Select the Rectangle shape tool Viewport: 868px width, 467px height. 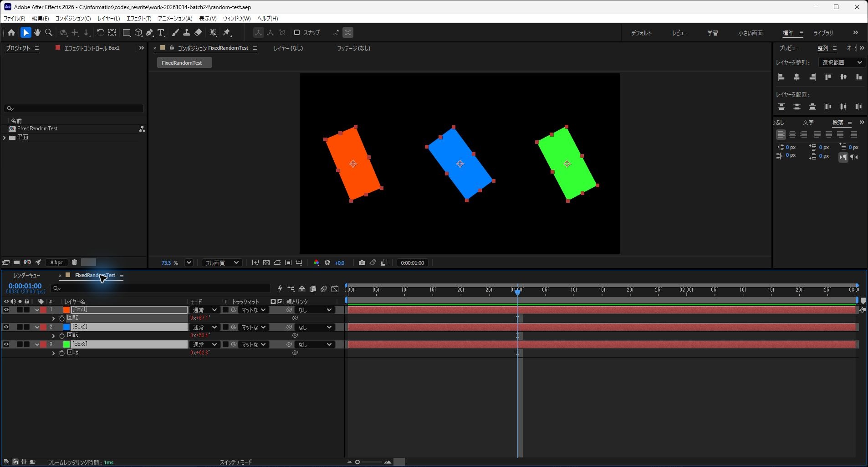[127, 32]
